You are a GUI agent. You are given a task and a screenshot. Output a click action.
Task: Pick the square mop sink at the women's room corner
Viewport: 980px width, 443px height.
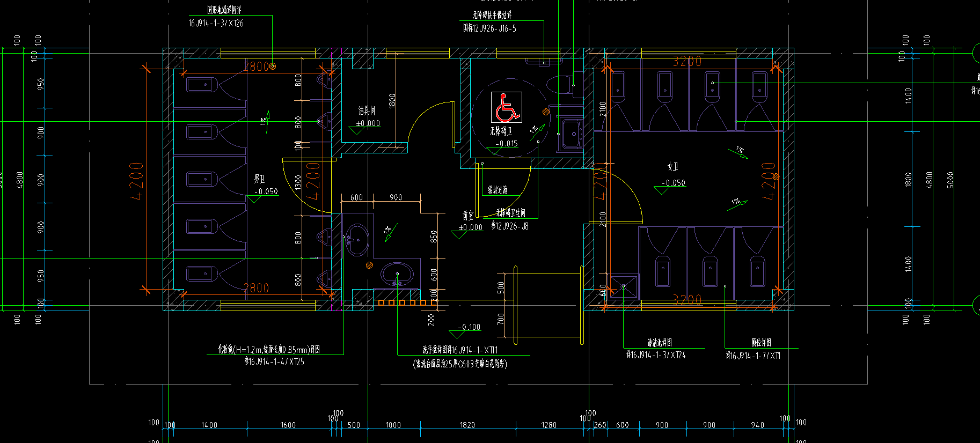tap(624, 286)
